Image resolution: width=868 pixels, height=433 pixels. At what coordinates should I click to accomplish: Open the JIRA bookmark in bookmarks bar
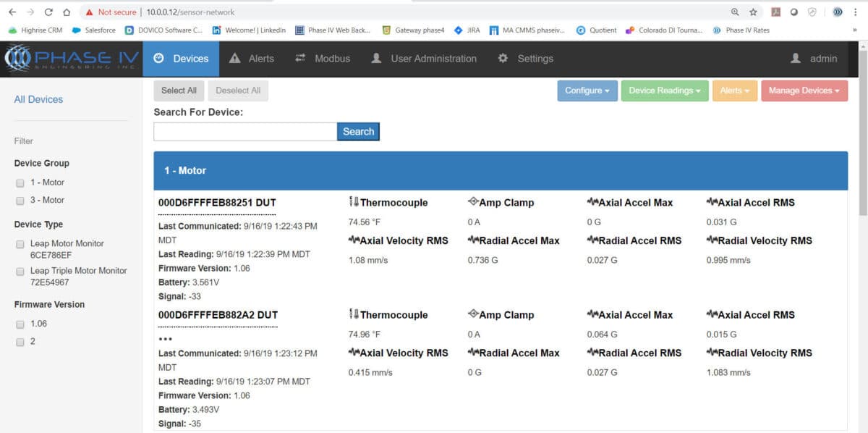coord(467,30)
